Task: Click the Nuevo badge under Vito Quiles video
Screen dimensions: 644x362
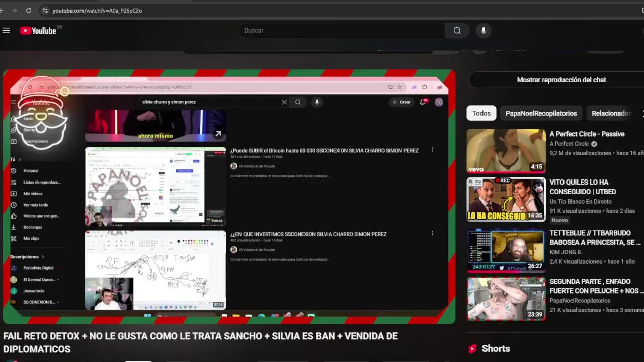Action: click(x=559, y=220)
